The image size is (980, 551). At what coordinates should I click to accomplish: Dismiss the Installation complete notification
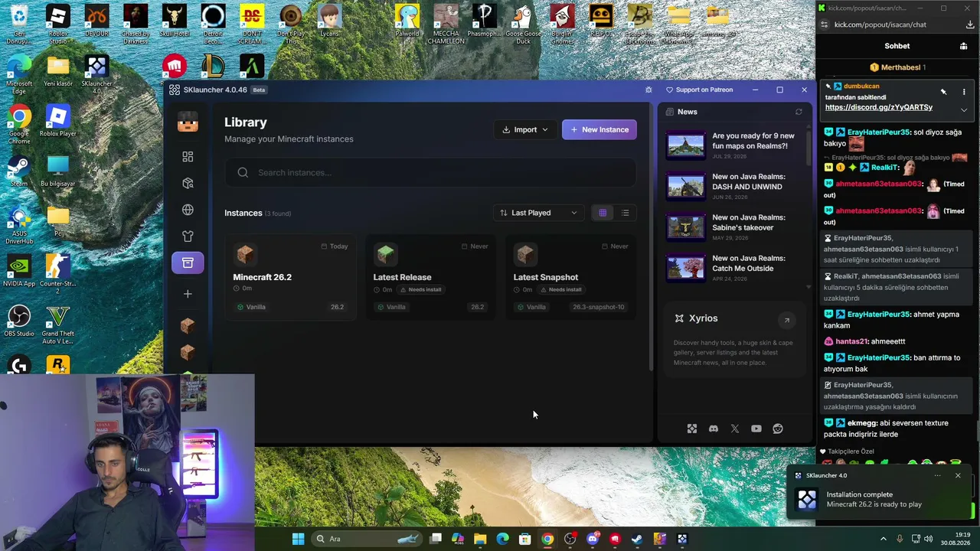pos(958,475)
